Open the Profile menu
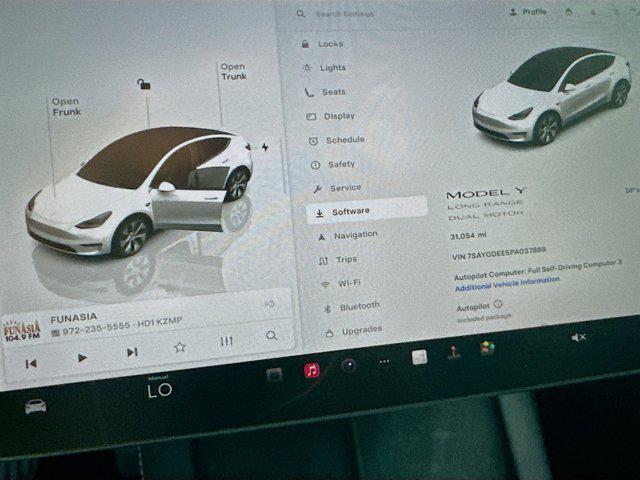Viewport: 640px width, 480px height. pos(529,12)
